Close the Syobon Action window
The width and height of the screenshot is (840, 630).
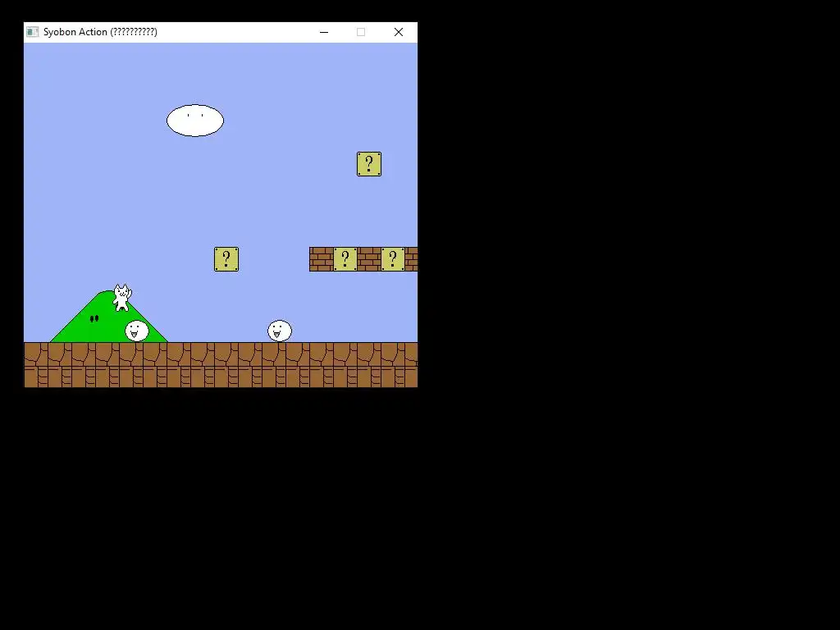click(399, 32)
